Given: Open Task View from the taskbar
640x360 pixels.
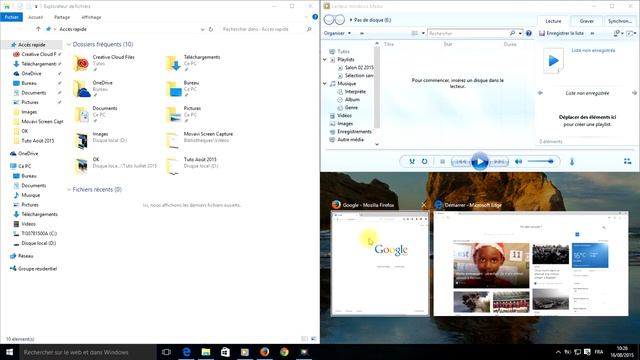Looking at the screenshot, I should tap(166, 352).
